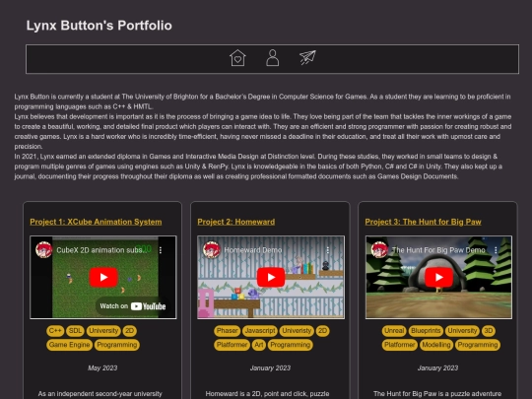
Task: Select the Unreal tag
Action: tap(394, 331)
